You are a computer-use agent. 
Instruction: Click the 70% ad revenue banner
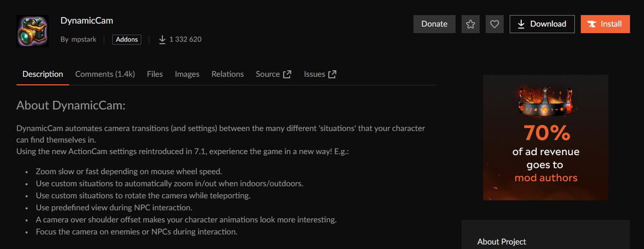click(x=546, y=137)
